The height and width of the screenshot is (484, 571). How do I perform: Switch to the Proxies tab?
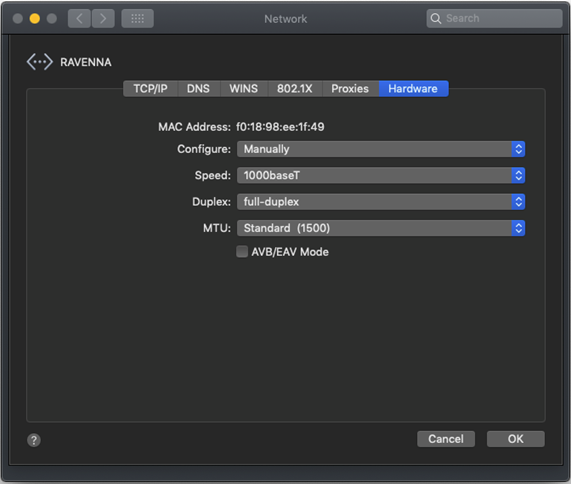pos(350,88)
